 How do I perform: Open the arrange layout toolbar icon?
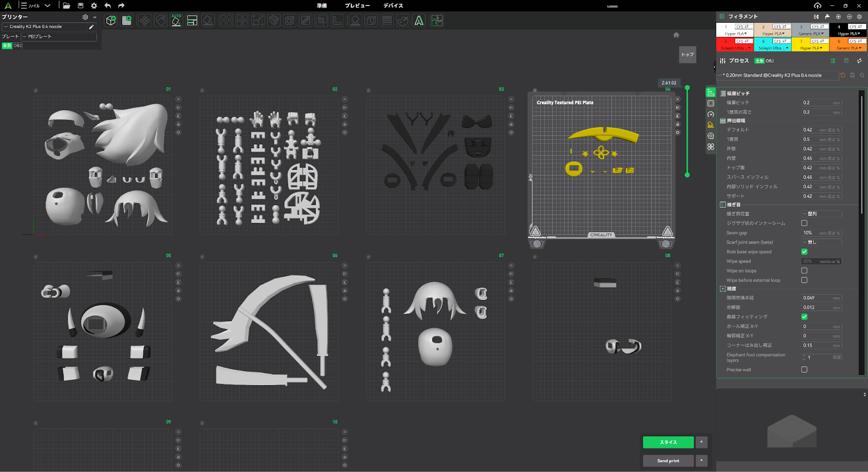192,21
